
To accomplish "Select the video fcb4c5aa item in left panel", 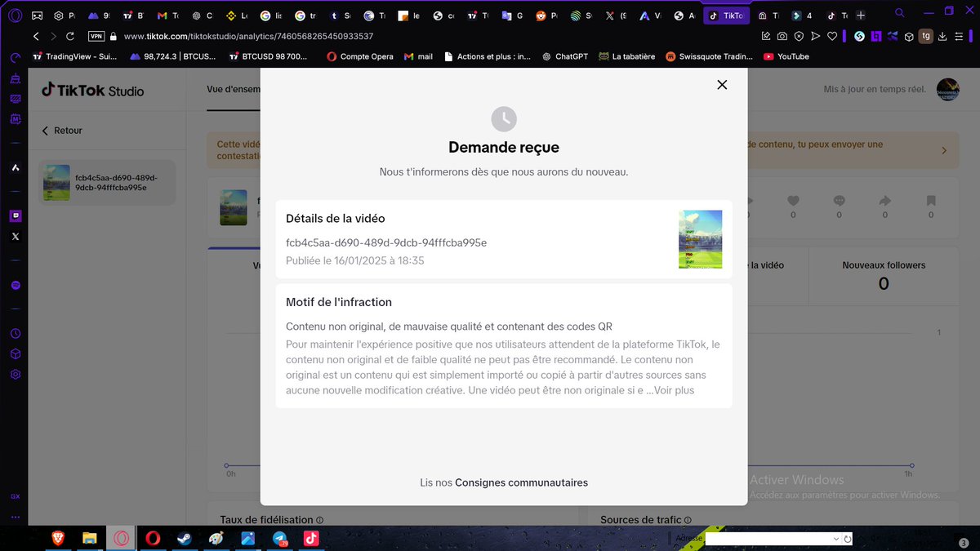I will [x=107, y=182].
